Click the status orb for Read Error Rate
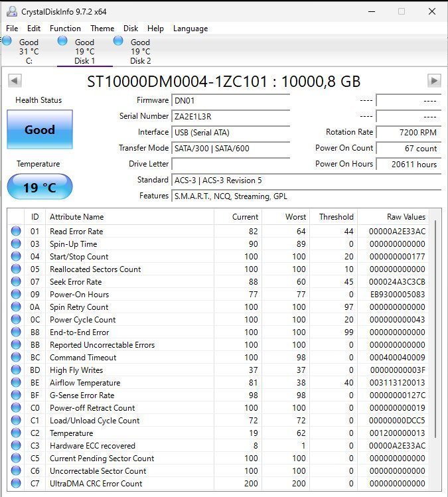448x497 pixels. click(x=16, y=232)
